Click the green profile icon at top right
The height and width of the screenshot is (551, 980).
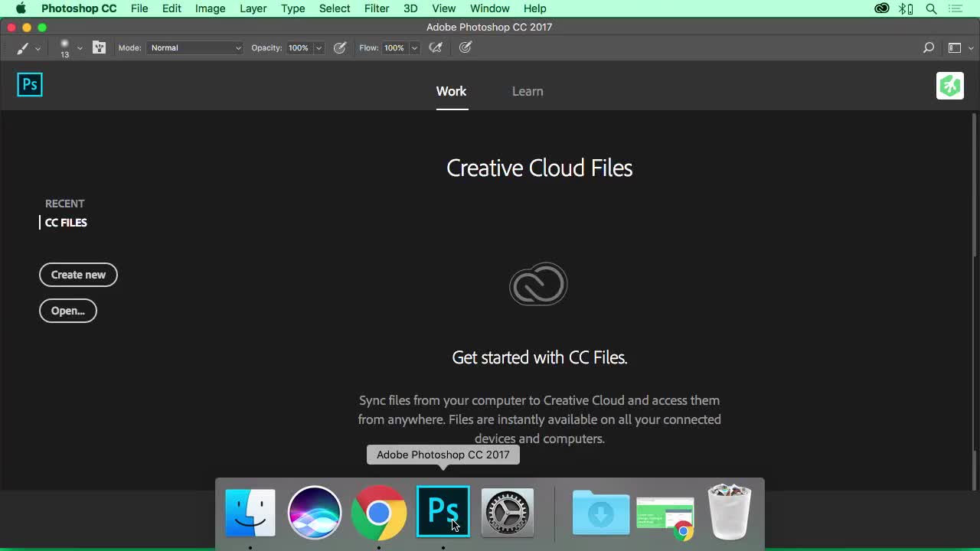point(950,86)
